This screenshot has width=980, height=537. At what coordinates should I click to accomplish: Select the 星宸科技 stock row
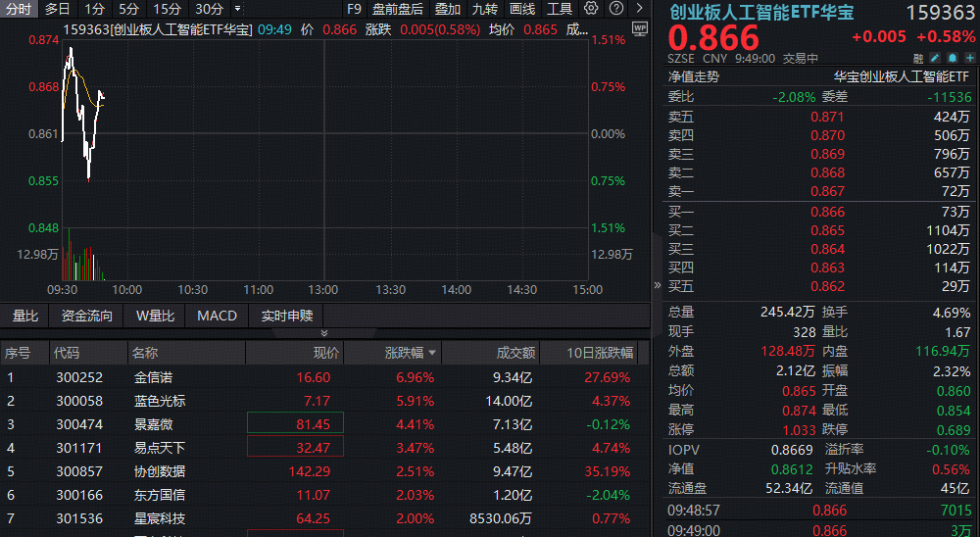(324, 518)
